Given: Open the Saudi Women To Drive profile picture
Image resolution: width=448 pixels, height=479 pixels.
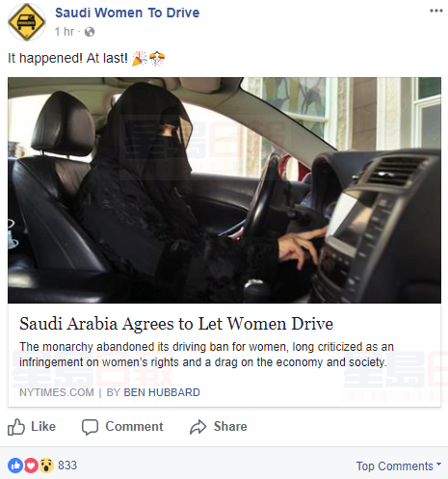Looking at the screenshot, I should pyautogui.click(x=27, y=22).
